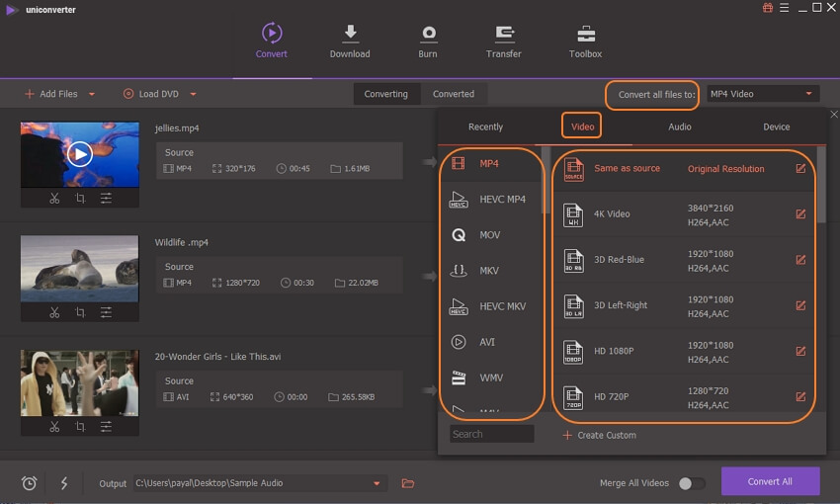840x504 pixels.
Task: Select the Video format tab
Action: tap(582, 126)
